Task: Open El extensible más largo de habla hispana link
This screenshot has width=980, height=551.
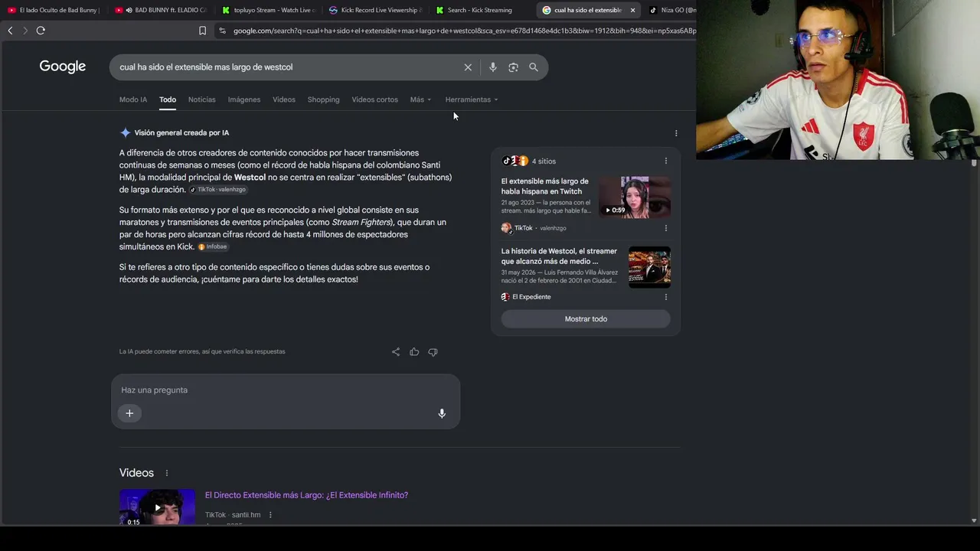Action: click(x=545, y=186)
